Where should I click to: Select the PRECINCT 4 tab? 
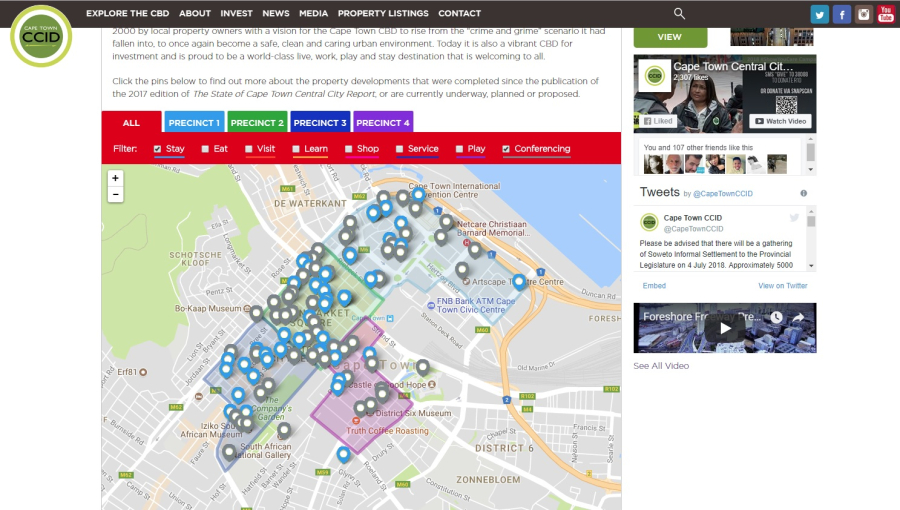[383, 122]
